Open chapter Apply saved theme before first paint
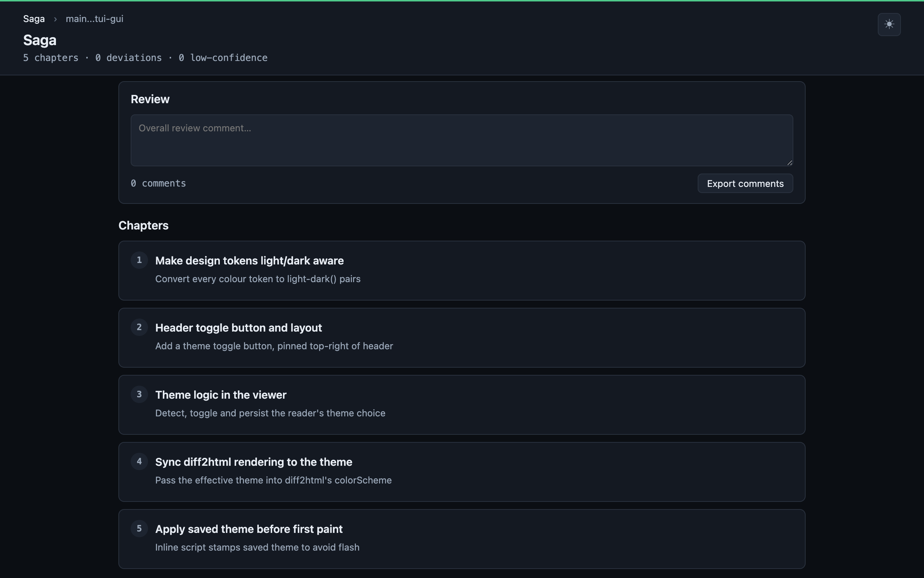 462,539
